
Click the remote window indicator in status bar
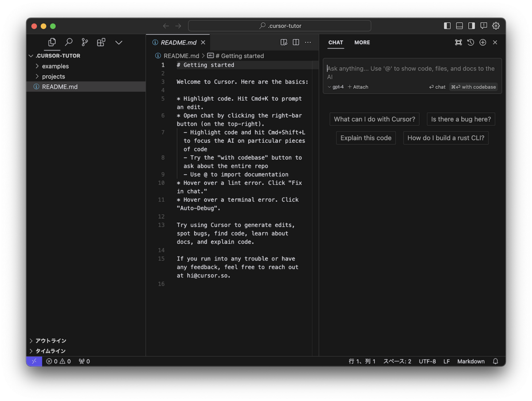pos(34,361)
